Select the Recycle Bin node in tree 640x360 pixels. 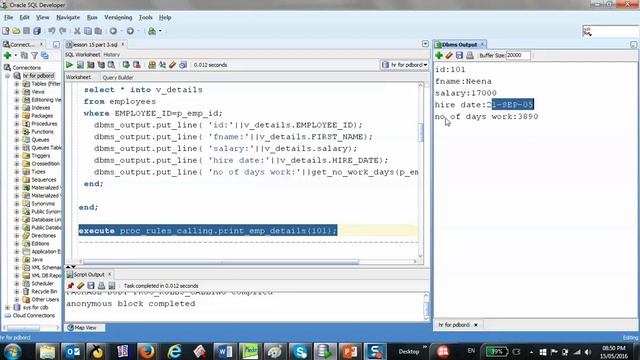44,291
